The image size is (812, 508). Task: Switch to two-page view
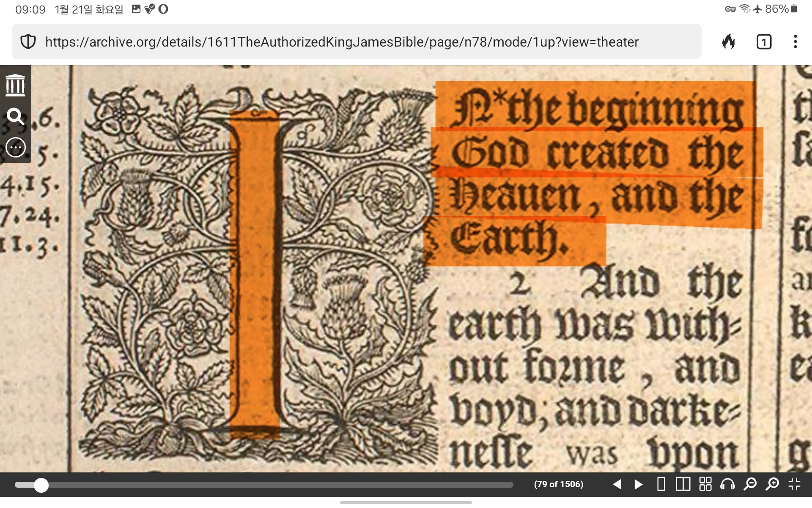click(x=683, y=484)
